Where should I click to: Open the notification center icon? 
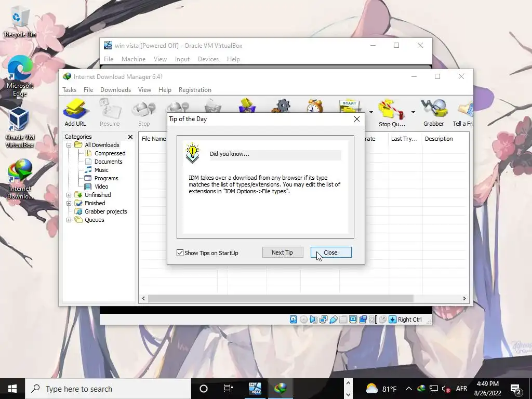point(516,389)
